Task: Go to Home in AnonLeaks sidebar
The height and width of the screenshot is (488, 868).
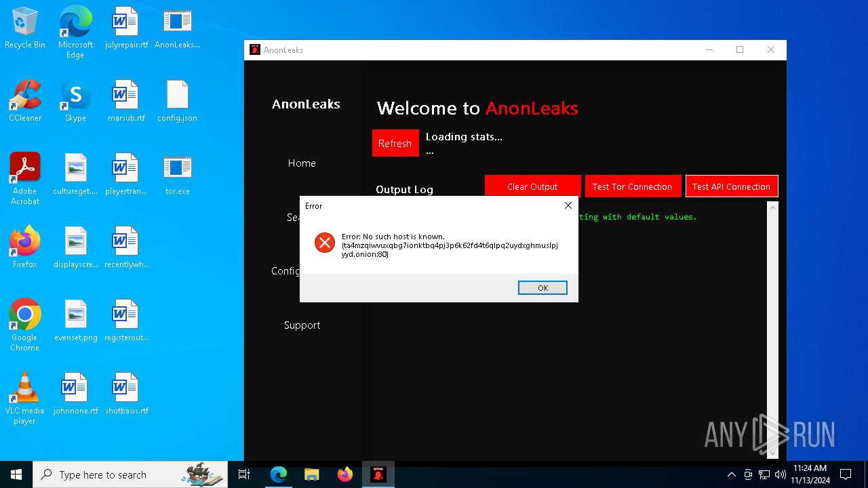Action: pyautogui.click(x=302, y=163)
